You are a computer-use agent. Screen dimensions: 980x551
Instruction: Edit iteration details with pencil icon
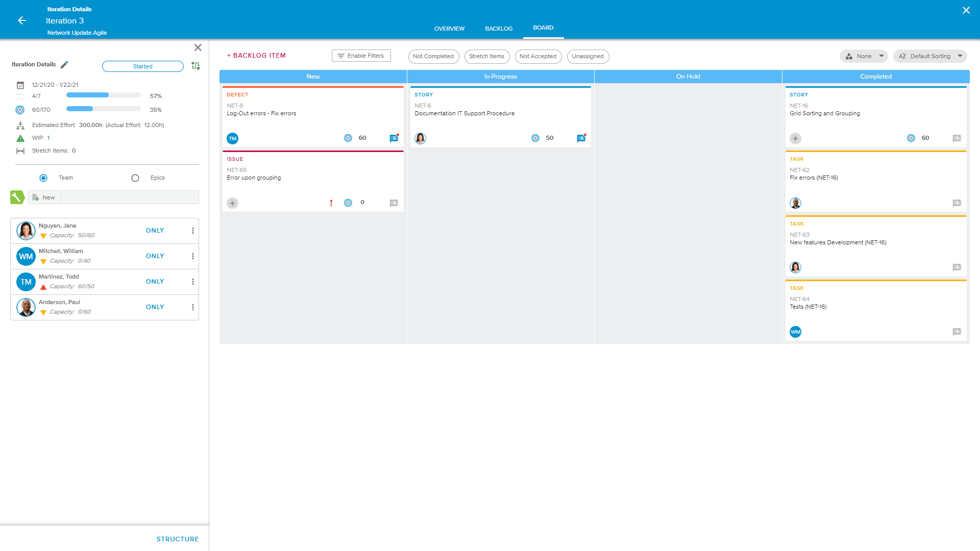(64, 65)
